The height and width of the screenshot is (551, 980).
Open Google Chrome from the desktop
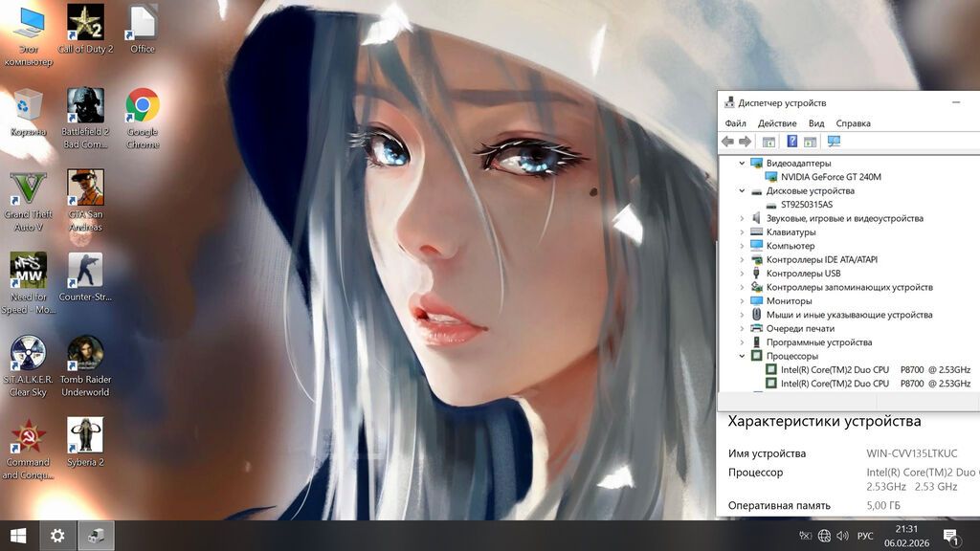click(143, 119)
